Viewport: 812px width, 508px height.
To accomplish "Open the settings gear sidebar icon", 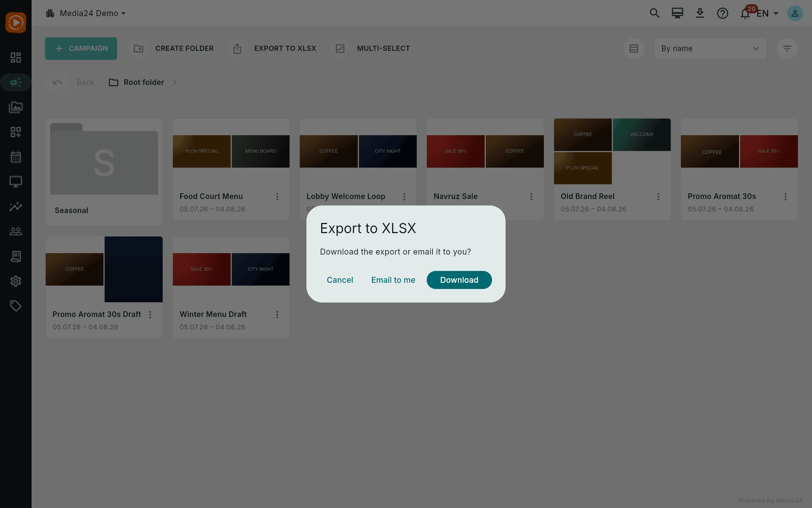I will click(x=16, y=281).
